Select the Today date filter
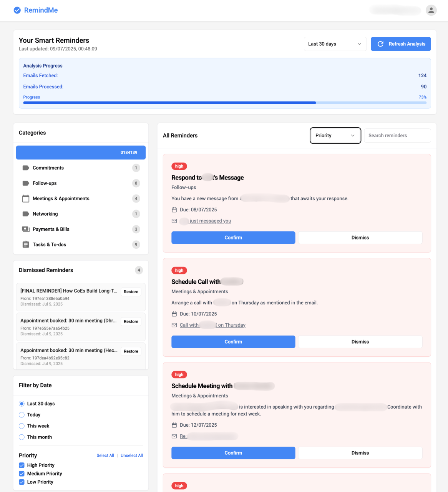 [x=22, y=415]
